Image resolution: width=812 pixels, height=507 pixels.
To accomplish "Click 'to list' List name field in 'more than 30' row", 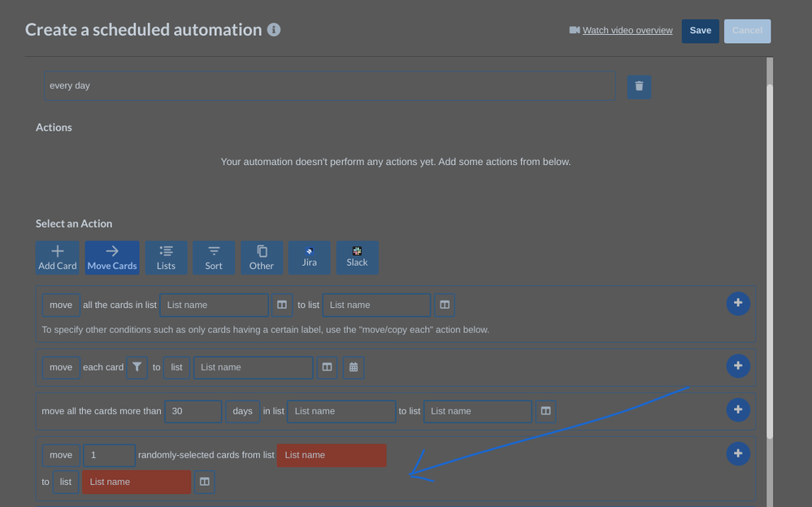I will 477,411.
